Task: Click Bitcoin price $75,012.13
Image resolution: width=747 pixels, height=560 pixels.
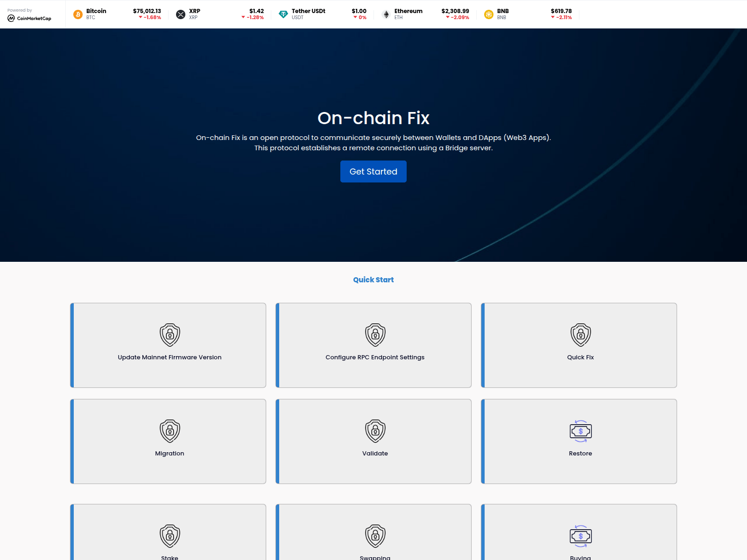Action: (x=147, y=11)
